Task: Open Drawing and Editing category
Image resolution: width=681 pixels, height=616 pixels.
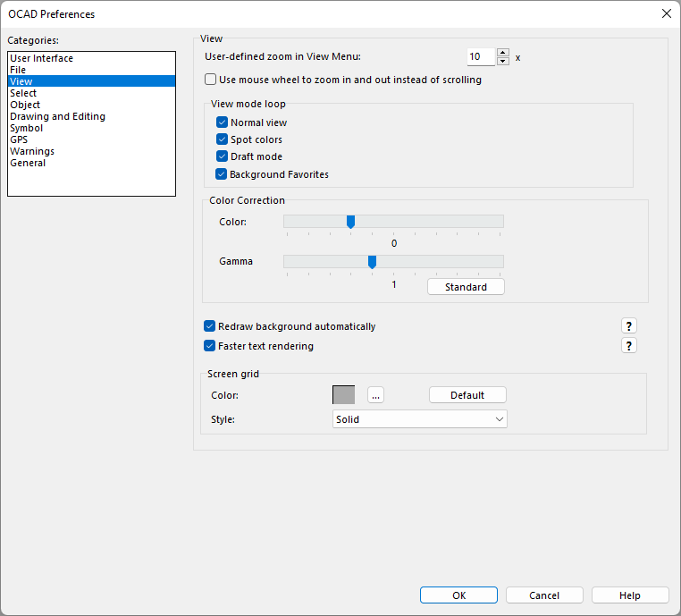Action: [92, 116]
